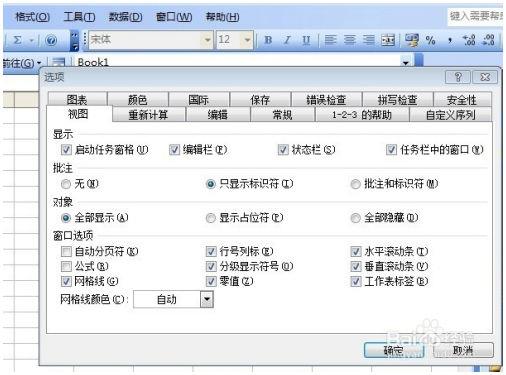
Task: Toggle Status bar (状态栏) checkbox
Action: 283,150
